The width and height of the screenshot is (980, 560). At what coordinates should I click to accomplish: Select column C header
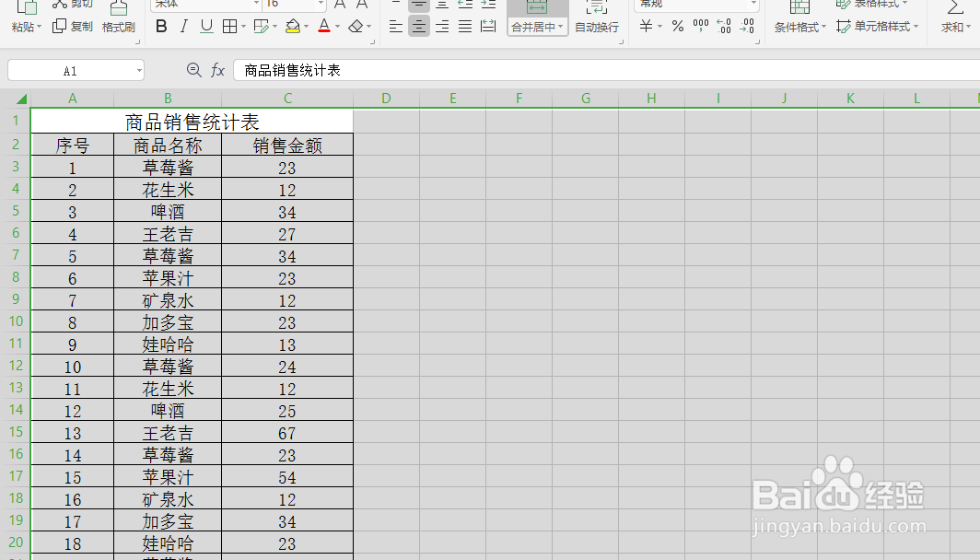(287, 99)
